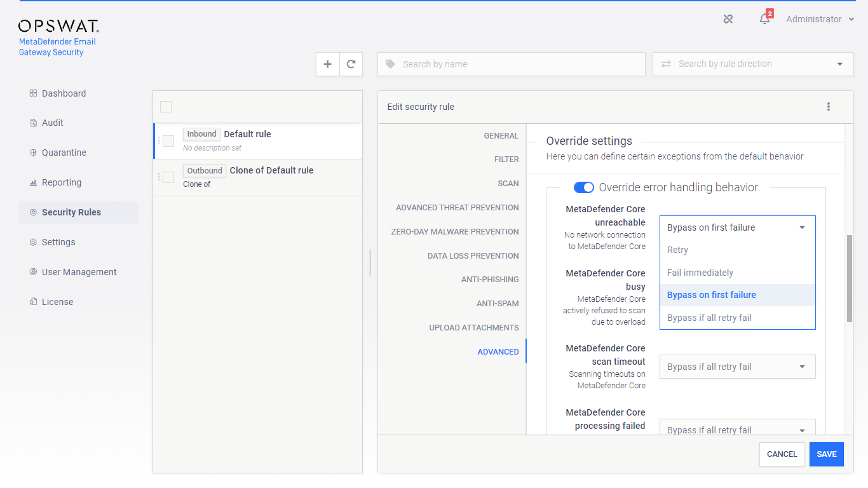The width and height of the screenshot is (868, 488).
Task: Focus the Search by name field
Action: tap(512, 64)
